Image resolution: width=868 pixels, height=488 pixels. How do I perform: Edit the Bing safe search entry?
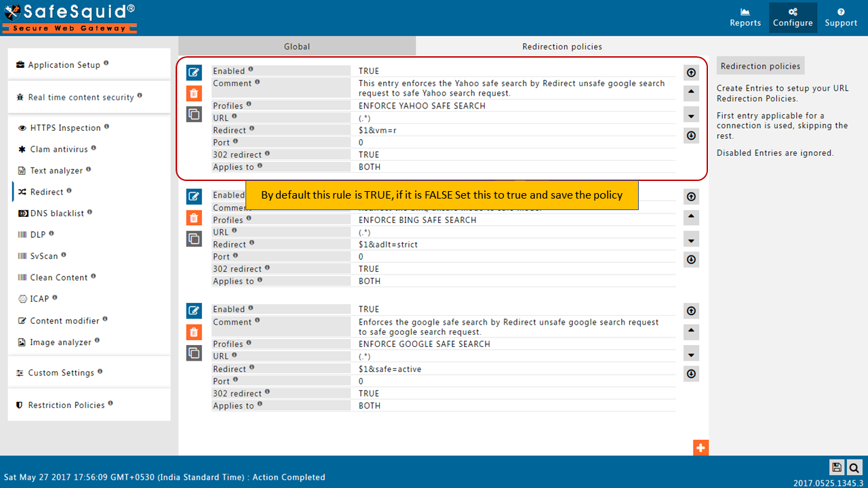(194, 197)
